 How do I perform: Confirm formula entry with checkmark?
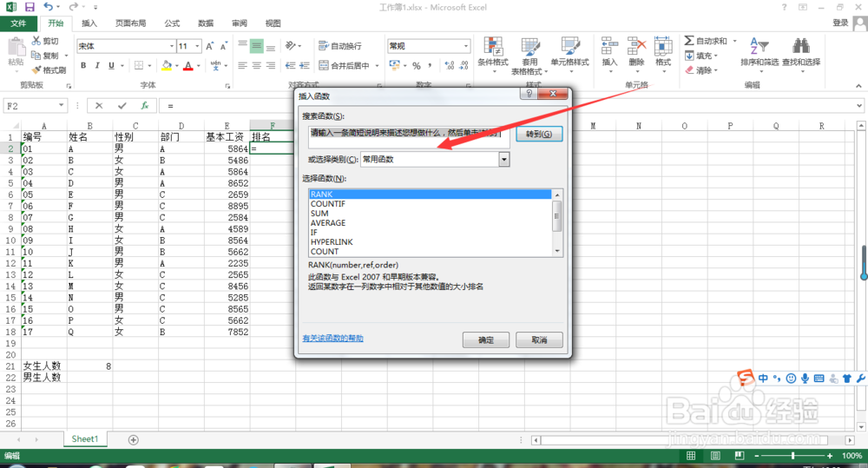pyautogui.click(x=122, y=106)
